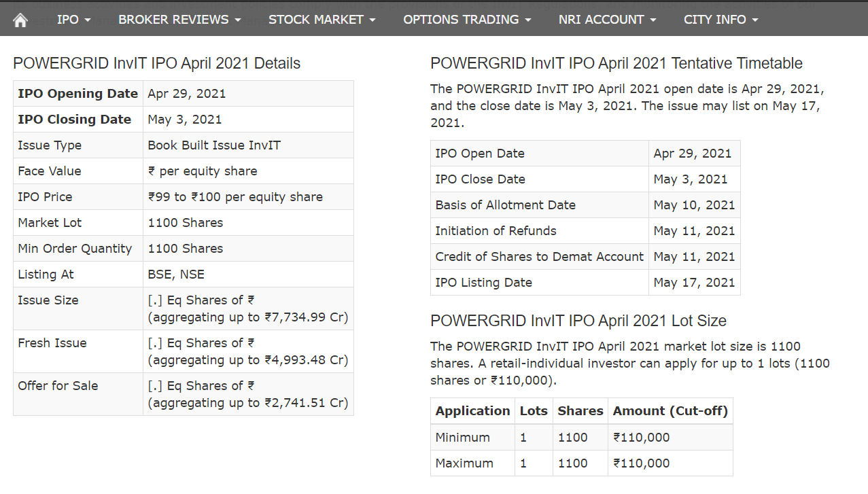Click the 'Application' column header
Viewport: 868px width, 494px height.
(x=473, y=411)
